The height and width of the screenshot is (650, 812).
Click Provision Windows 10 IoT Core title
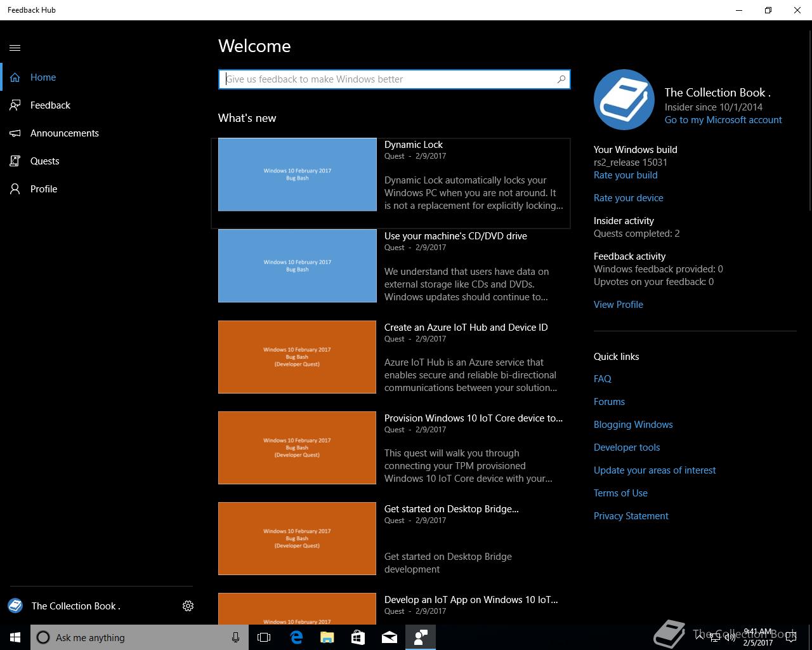coord(473,418)
